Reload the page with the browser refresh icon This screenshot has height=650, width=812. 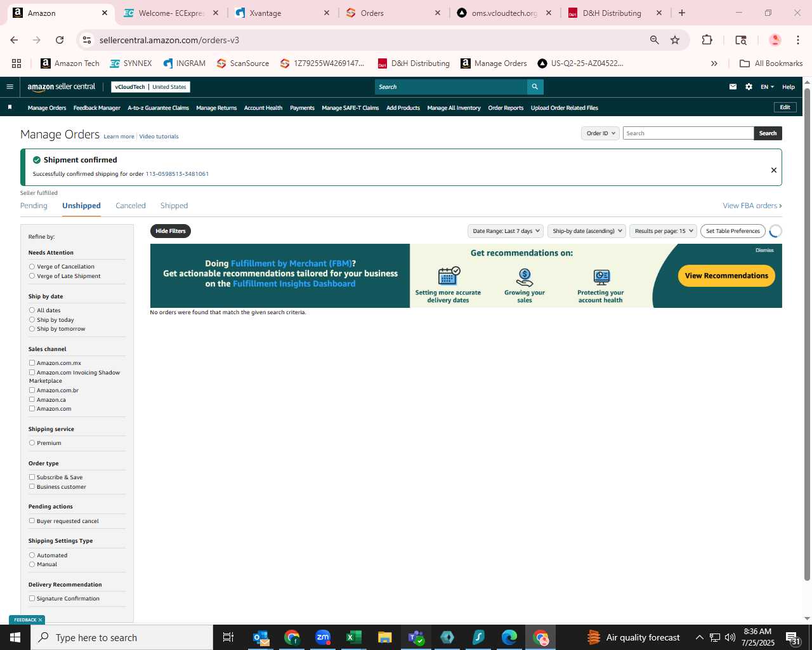[x=60, y=40]
